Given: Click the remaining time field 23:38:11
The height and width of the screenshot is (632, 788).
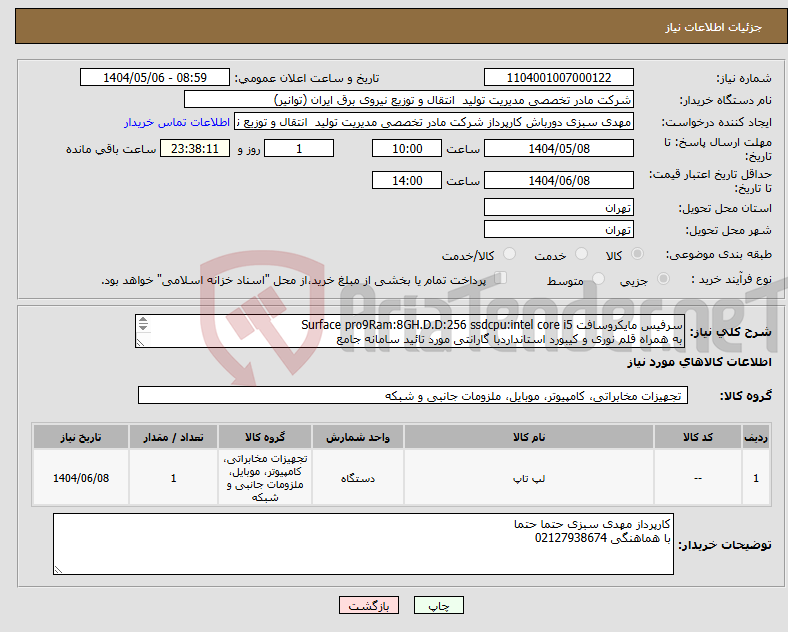Looking at the screenshot, I should 195,149.
